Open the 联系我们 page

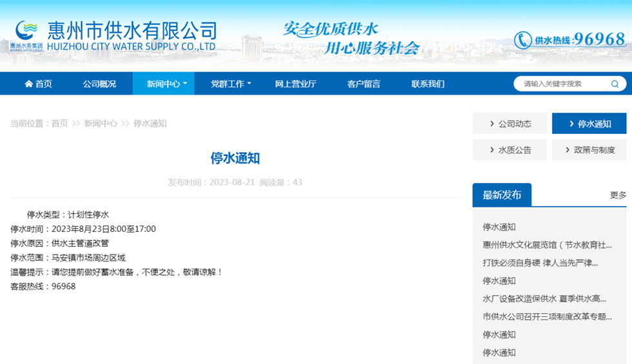point(428,84)
